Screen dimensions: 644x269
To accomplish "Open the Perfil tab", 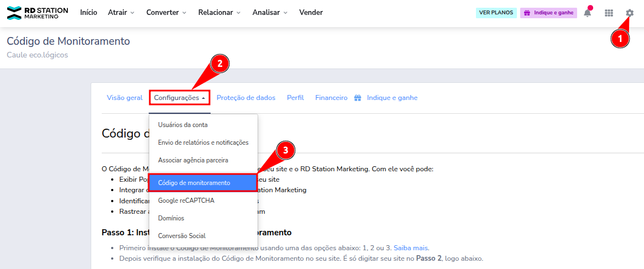I will [x=295, y=98].
